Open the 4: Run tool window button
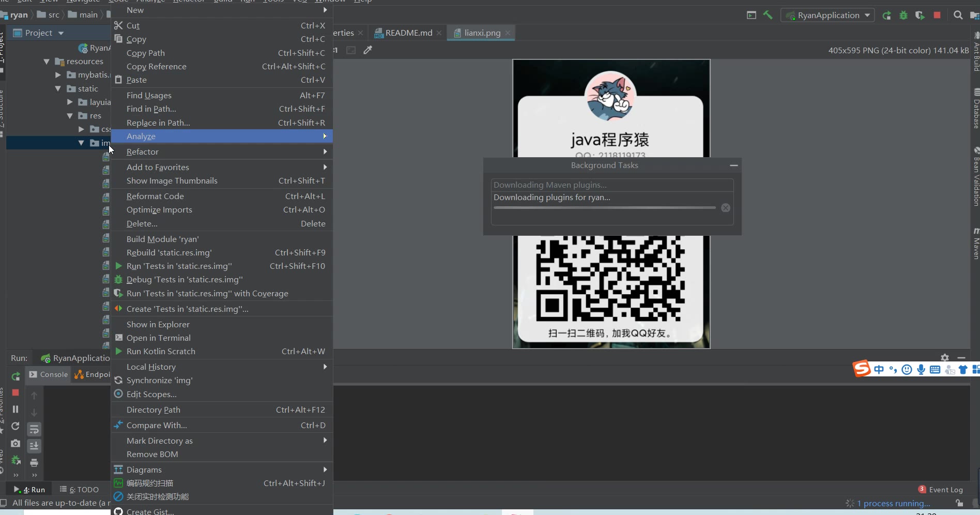 [x=29, y=490]
